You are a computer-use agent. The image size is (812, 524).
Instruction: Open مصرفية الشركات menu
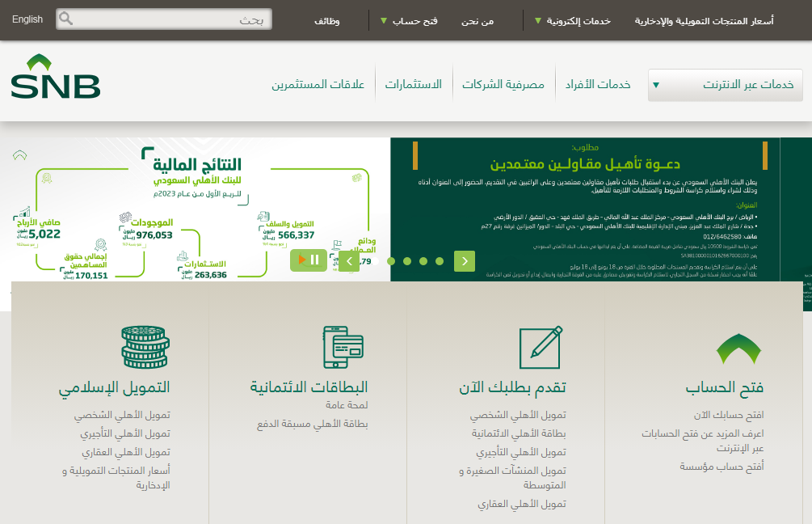click(x=503, y=84)
